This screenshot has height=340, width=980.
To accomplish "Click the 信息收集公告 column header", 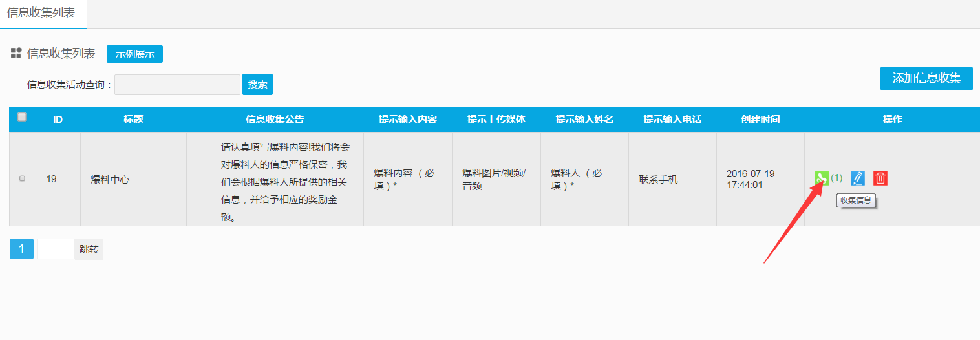I will 275,120.
